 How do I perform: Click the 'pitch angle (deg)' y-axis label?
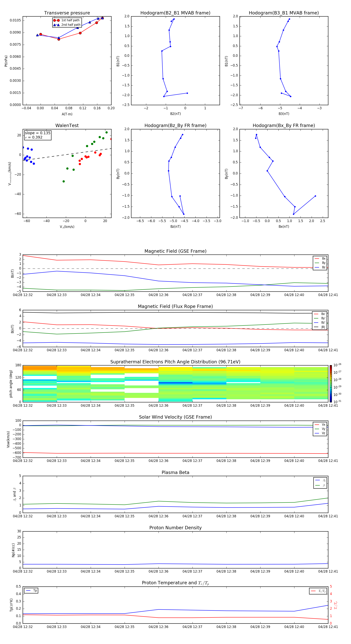[x=11, y=384]
